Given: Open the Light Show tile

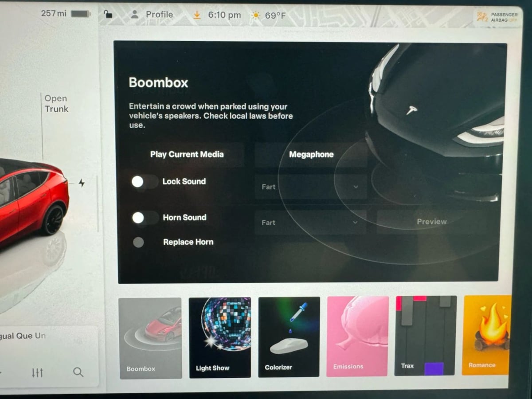Looking at the screenshot, I should pos(220,337).
